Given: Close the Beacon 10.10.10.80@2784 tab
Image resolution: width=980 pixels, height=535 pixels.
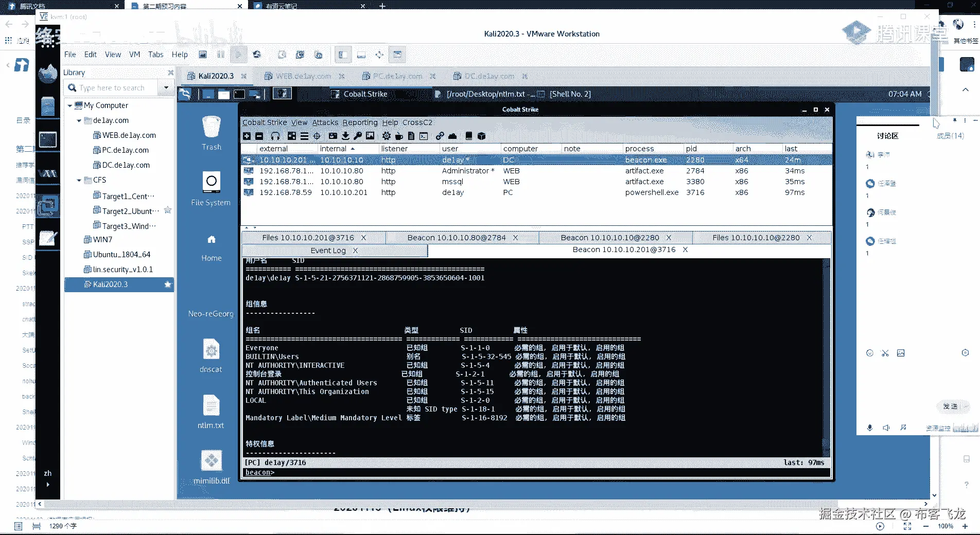Looking at the screenshot, I should [515, 238].
